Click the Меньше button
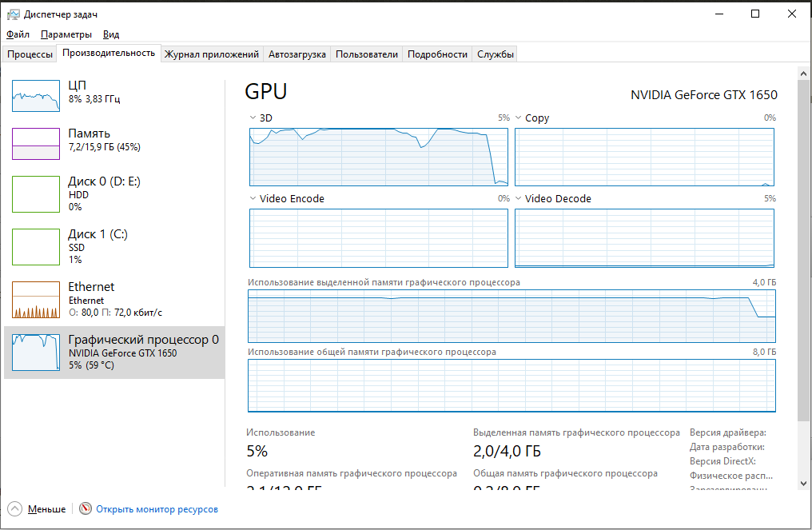Image resolution: width=812 pixels, height=530 pixels. pos(46,509)
